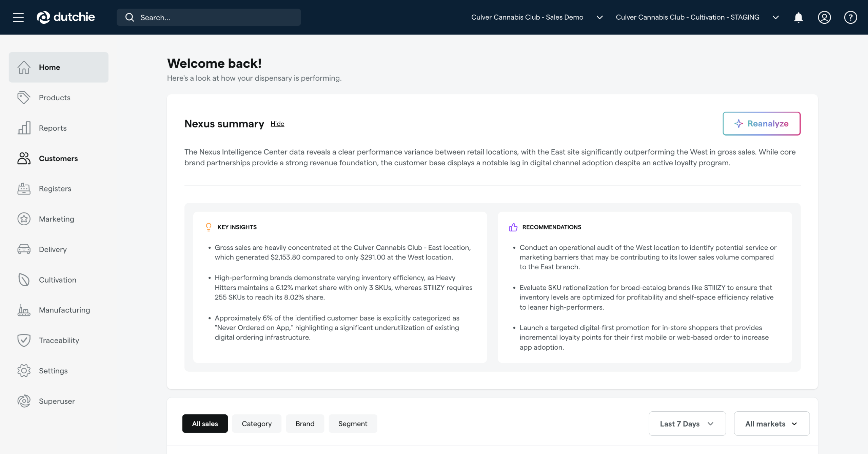Click the Settings gear icon
Screen dimensions: 868x454
[24, 371]
